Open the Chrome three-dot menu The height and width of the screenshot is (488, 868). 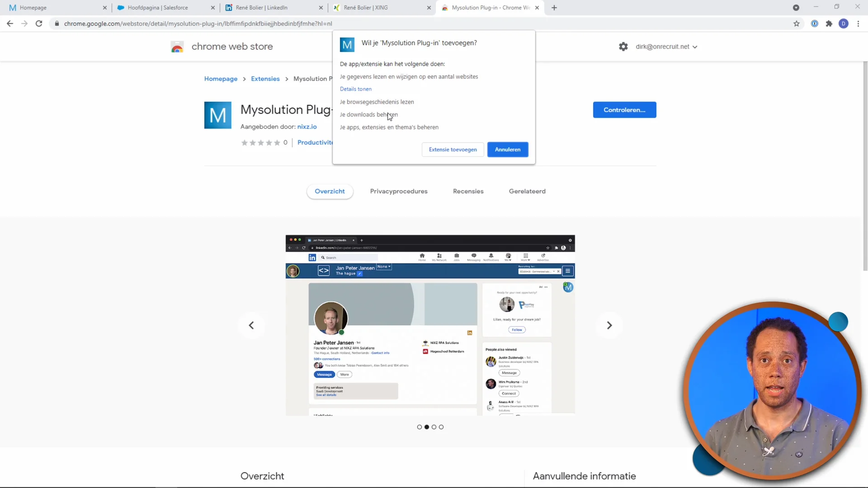click(858, 23)
